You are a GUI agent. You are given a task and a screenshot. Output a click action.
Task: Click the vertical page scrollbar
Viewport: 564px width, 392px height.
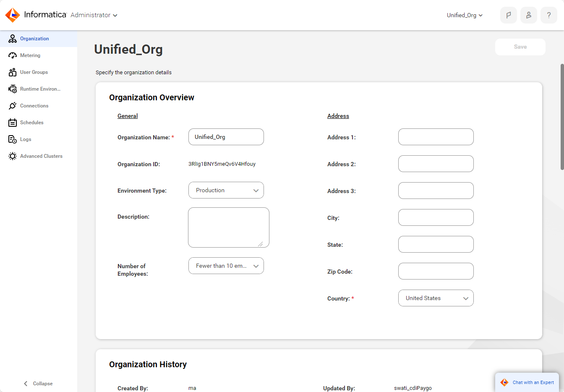click(562, 117)
